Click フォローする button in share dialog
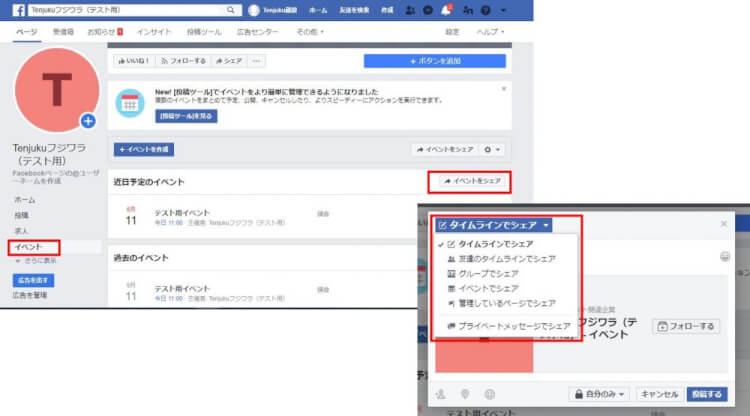750x416 pixels. (x=686, y=326)
